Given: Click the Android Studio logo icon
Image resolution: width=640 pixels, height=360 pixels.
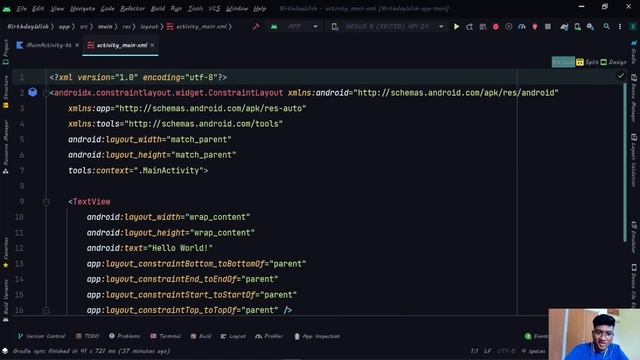Looking at the screenshot, I should tap(7, 9).
